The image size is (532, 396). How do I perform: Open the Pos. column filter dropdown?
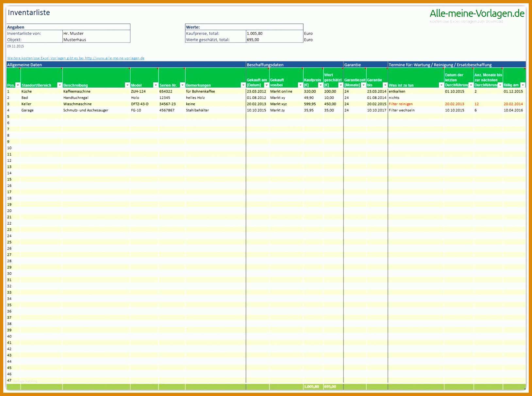pos(18,85)
